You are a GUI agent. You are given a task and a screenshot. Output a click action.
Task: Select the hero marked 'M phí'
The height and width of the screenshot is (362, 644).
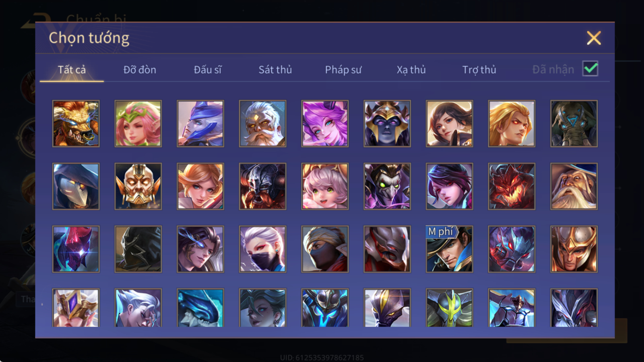(449, 249)
